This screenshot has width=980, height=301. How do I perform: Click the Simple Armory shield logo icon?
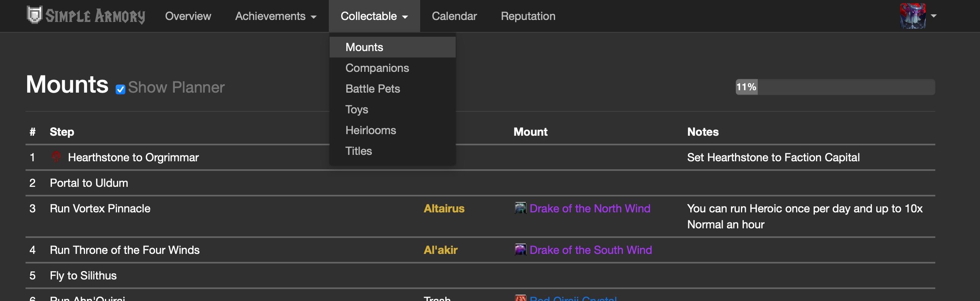tap(34, 15)
